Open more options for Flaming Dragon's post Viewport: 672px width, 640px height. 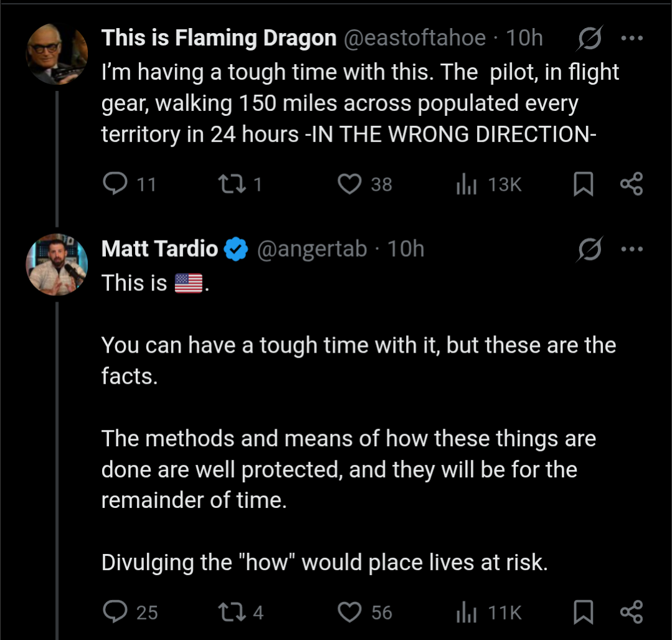[632, 38]
